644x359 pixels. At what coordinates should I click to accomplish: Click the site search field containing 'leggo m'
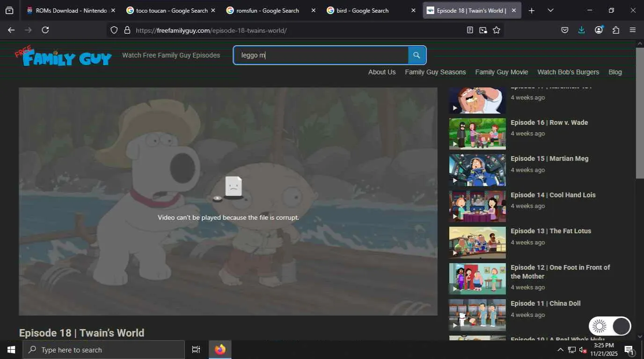(321, 55)
